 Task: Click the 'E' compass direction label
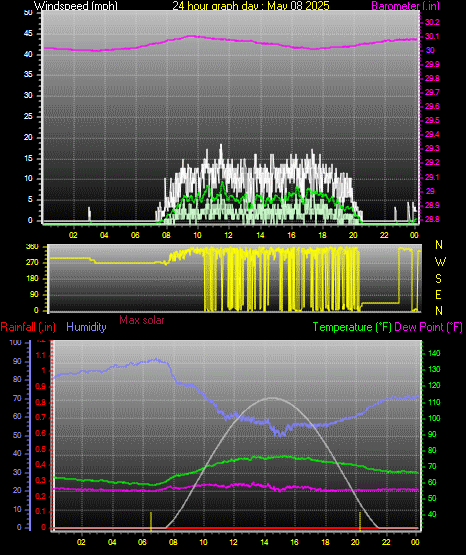438,295
